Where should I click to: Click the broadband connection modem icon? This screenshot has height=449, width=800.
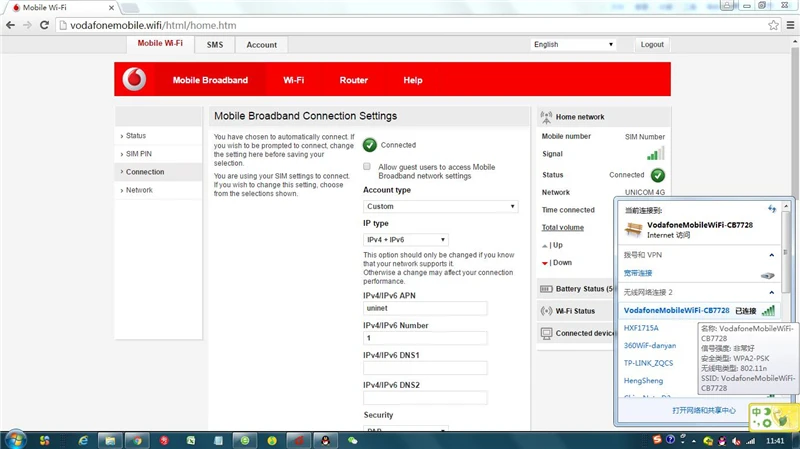coord(767,276)
